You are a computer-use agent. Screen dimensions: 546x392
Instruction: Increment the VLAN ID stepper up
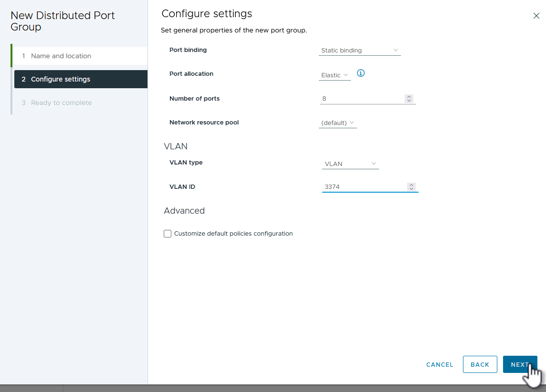[411, 185]
